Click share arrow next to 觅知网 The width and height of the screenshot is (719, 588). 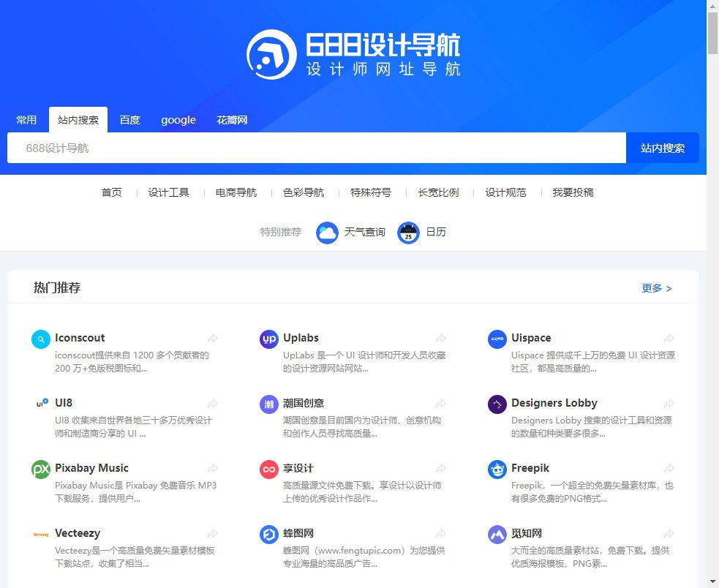point(669,534)
